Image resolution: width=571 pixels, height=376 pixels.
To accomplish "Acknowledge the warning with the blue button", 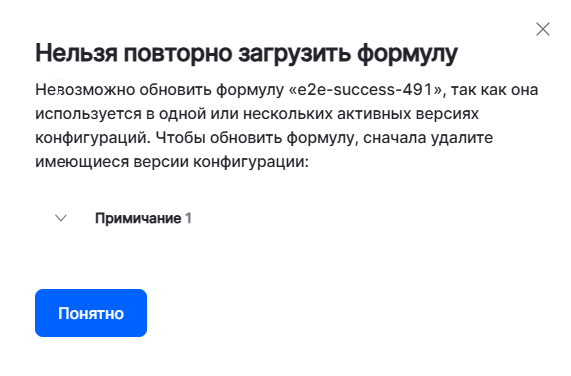I will click(91, 313).
